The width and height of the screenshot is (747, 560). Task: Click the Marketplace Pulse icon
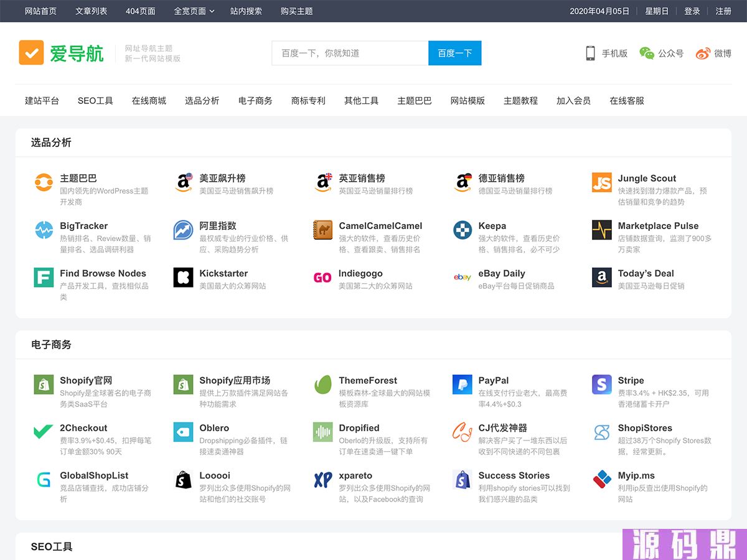601,230
